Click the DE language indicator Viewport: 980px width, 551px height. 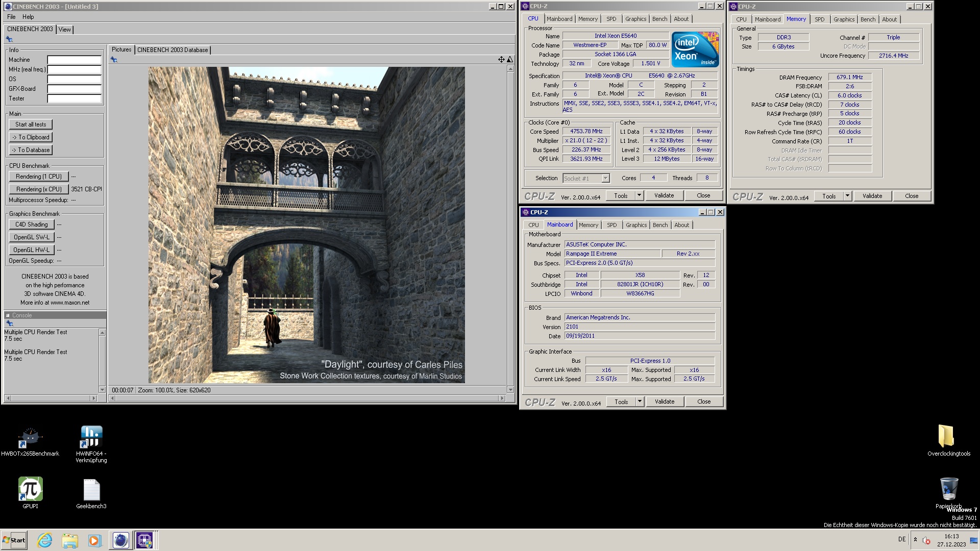902,539
